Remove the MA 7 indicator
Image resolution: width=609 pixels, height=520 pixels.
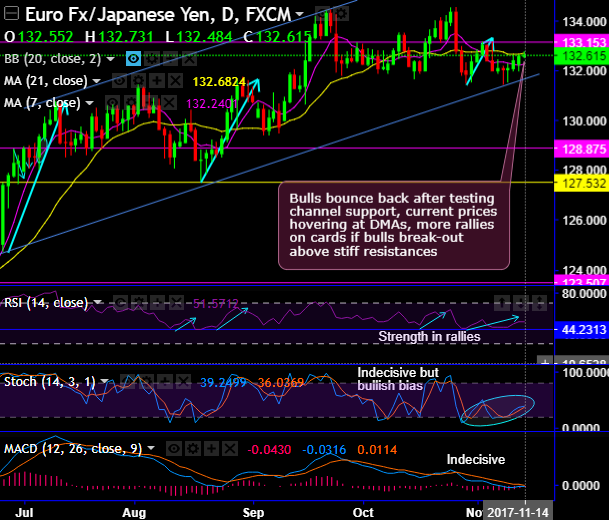pos(169,103)
